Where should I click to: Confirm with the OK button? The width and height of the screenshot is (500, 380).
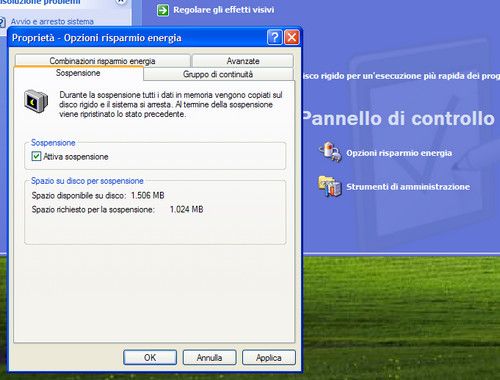tap(150, 358)
